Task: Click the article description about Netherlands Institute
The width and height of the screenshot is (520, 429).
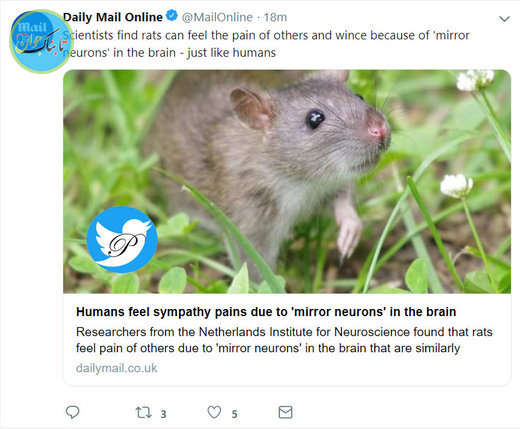Action: [284, 340]
